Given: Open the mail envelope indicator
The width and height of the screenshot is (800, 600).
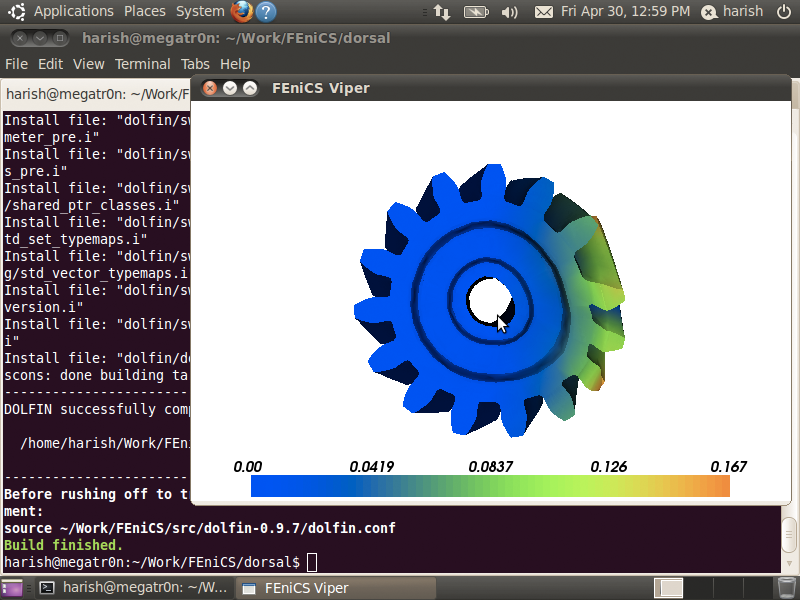Looking at the screenshot, I should (x=543, y=12).
